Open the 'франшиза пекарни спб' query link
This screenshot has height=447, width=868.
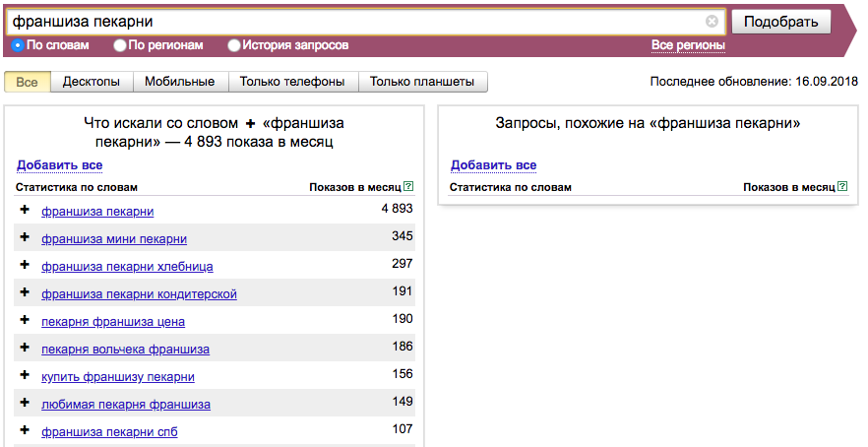(x=109, y=432)
